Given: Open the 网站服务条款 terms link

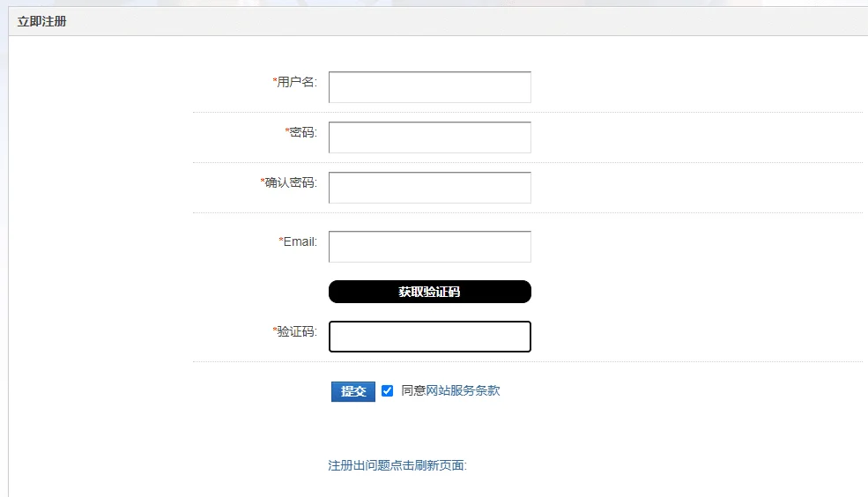Looking at the screenshot, I should (463, 390).
